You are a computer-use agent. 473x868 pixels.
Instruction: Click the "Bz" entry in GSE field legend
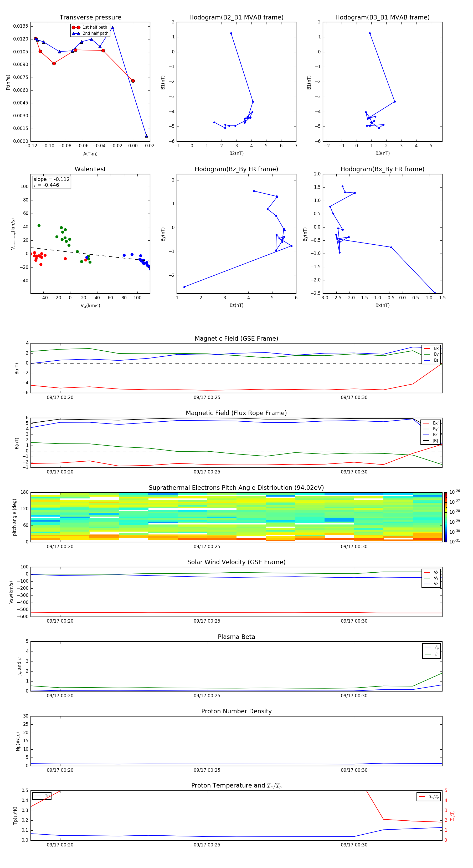pyautogui.click(x=431, y=360)
